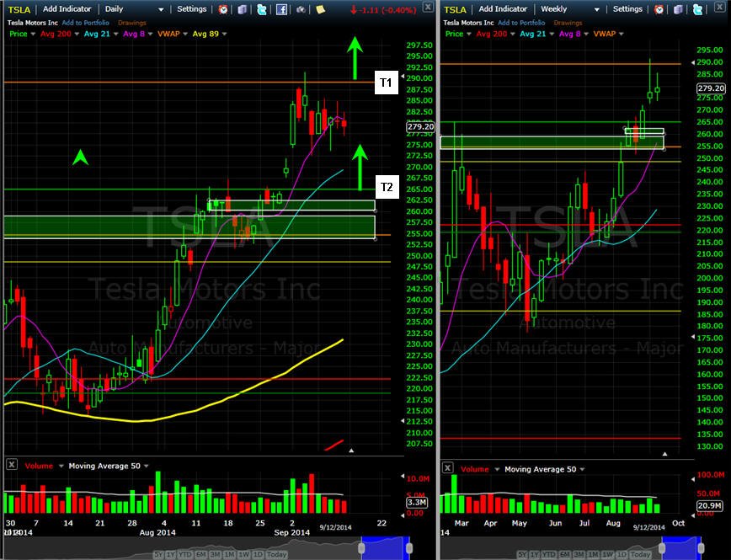Image resolution: width=731 pixels, height=560 pixels.
Task: Open Add Indicator menu in Daily chart
Action: click(67, 9)
